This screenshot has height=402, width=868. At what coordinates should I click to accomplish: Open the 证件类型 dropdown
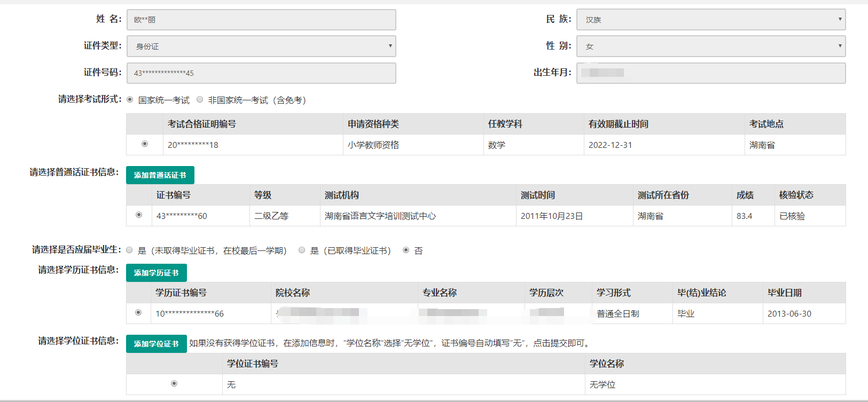pyautogui.click(x=261, y=46)
